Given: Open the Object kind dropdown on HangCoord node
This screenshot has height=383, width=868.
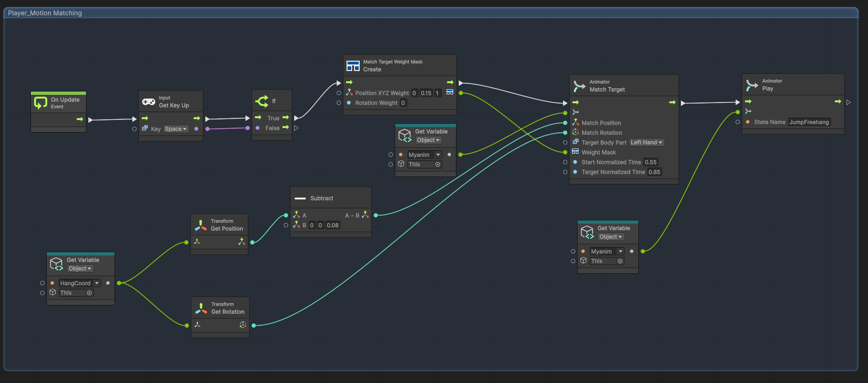Looking at the screenshot, I should [80, 269].
